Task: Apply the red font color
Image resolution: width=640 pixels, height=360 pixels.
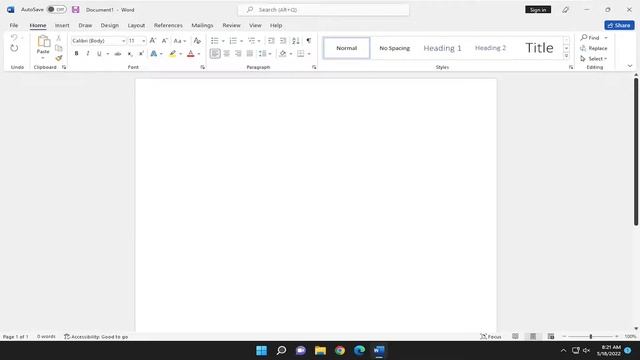Action: [x=191, y=53]
